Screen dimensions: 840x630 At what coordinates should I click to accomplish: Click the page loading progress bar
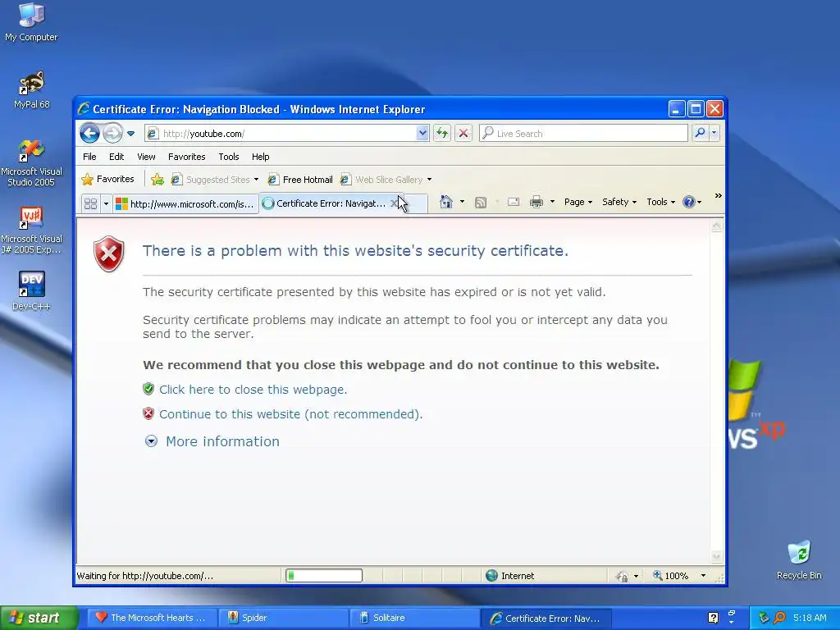323,576
